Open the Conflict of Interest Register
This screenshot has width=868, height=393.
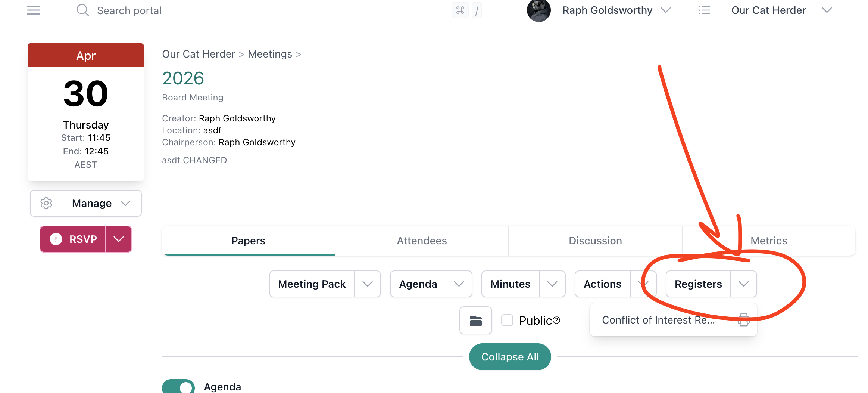(x=658, y=320)
